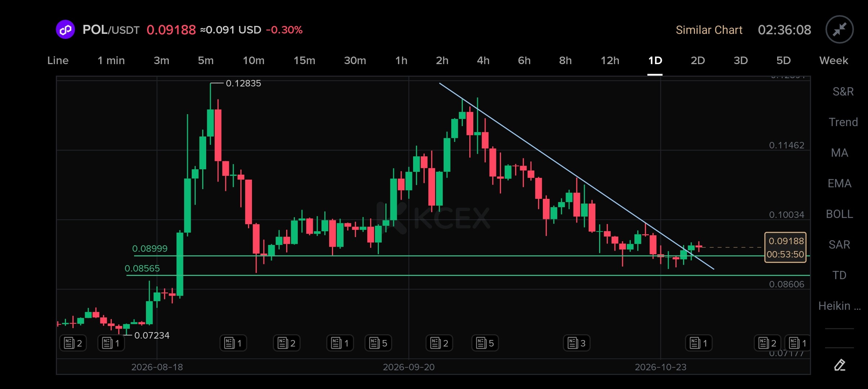Click the current price label 0.09188 box
The width and height of the screenshot is (868, 389).
tap(785, 247)
